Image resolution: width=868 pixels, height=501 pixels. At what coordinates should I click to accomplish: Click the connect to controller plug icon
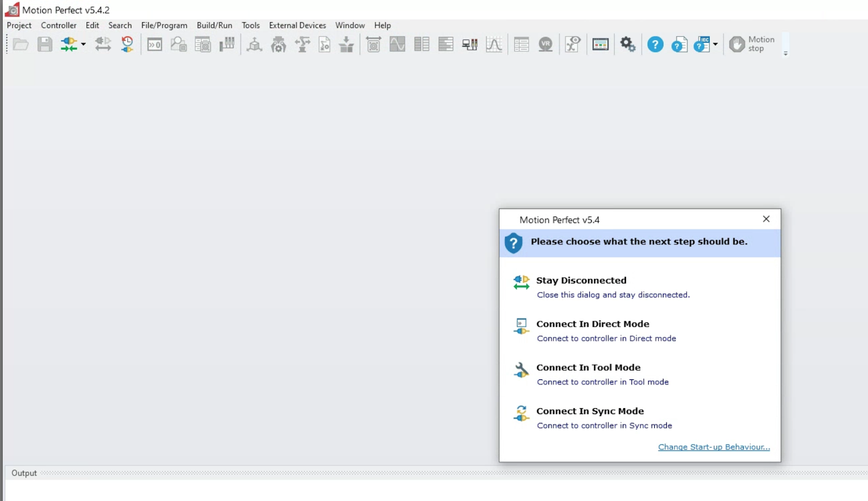(x=69, y=45)
